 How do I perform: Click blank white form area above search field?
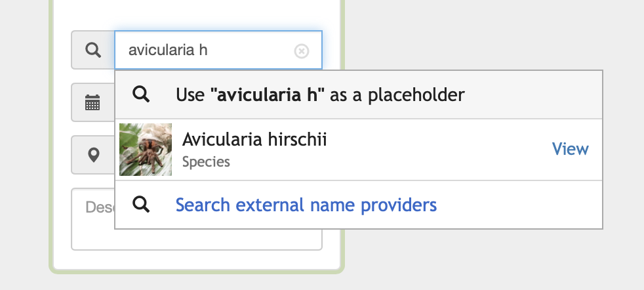pos(196,14)
